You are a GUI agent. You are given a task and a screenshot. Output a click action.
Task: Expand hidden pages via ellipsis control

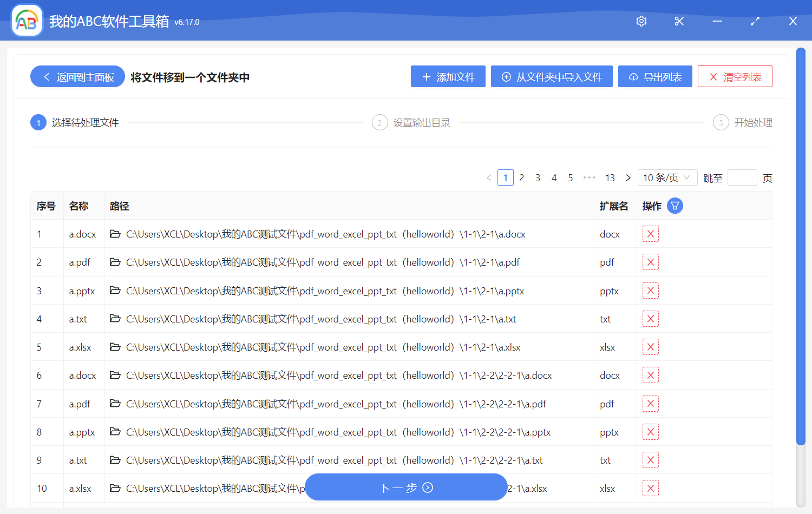point(589,177)
